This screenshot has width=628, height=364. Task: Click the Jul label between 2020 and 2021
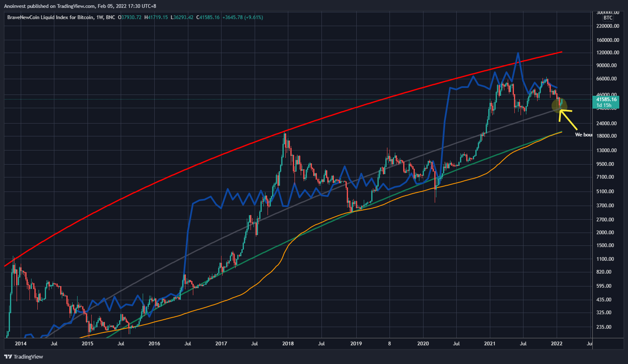coord(456,344)
